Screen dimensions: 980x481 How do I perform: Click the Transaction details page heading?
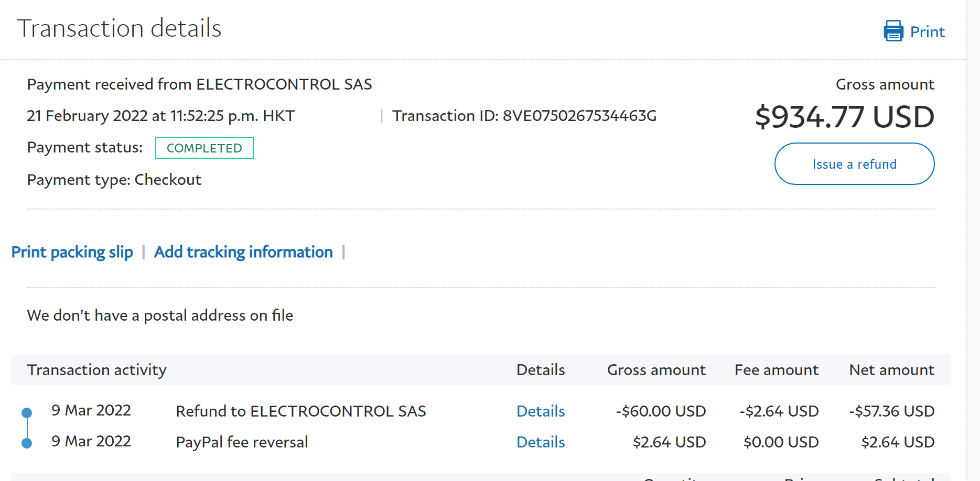point(120,28)
